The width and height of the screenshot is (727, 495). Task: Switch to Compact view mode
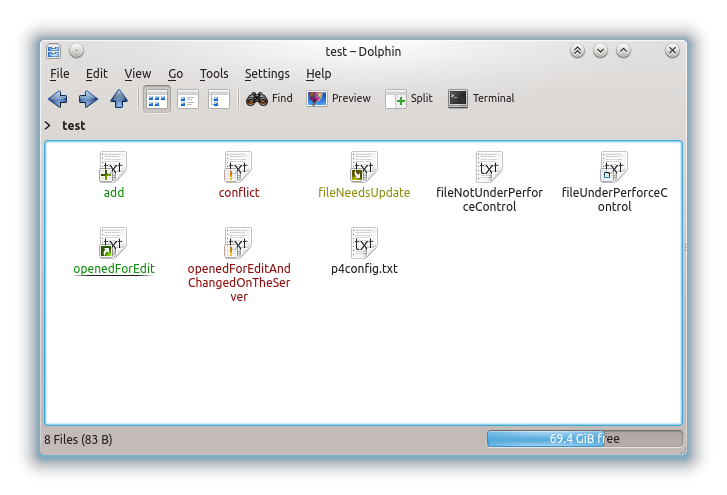pyautogui.click(x=188, y=99)
